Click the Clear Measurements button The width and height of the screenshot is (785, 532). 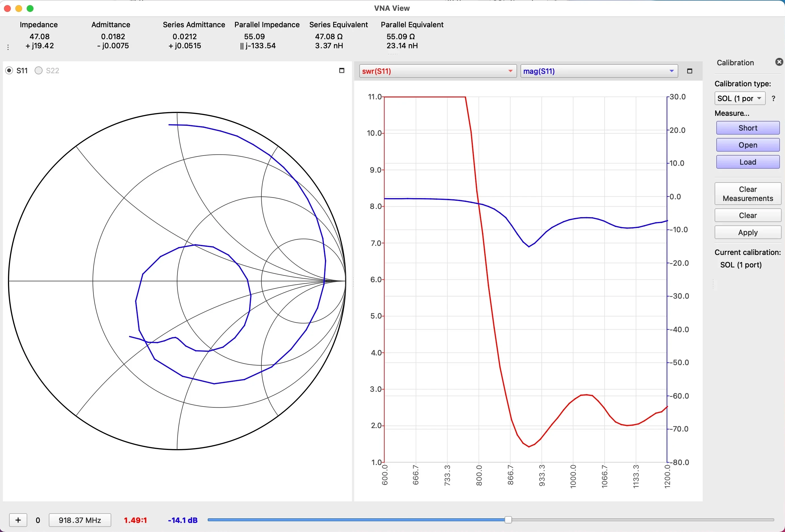(x=747, y=193)
